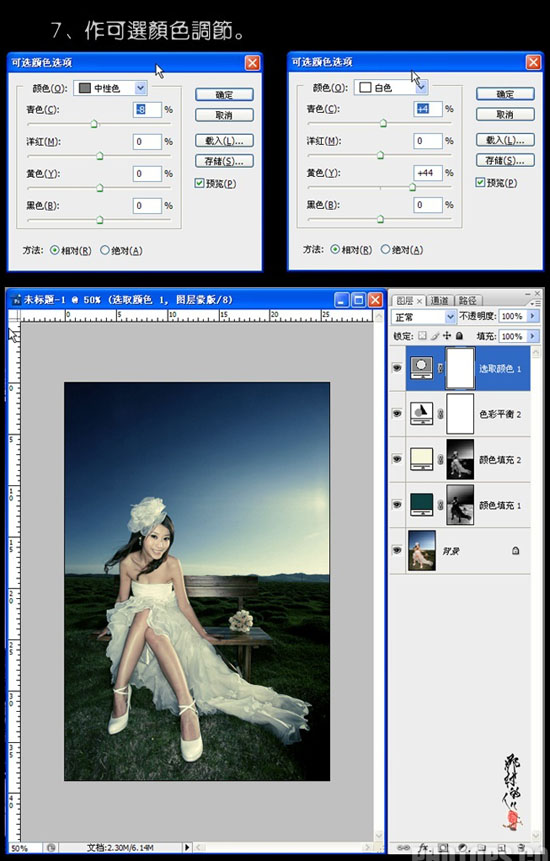Click 确定 in the 白色 dialog
This screenshot has width=550, height=861.
coord(505,94)
